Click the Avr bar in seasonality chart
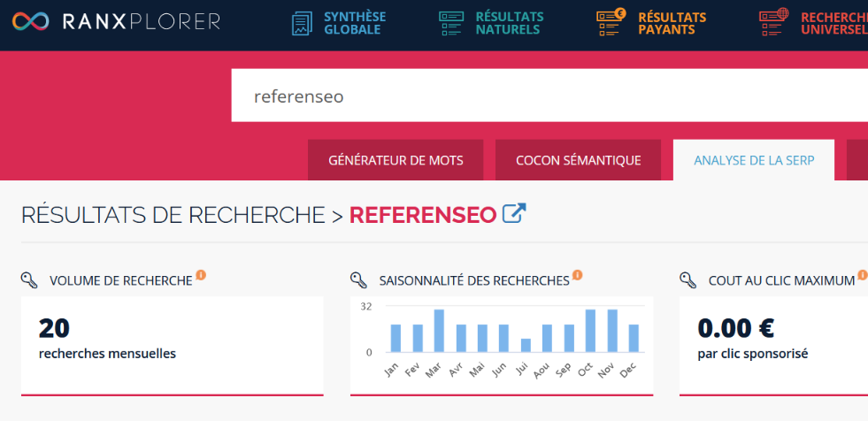This screenshot has width=868, height=421. pyautogui.click(x=461, y=338)
